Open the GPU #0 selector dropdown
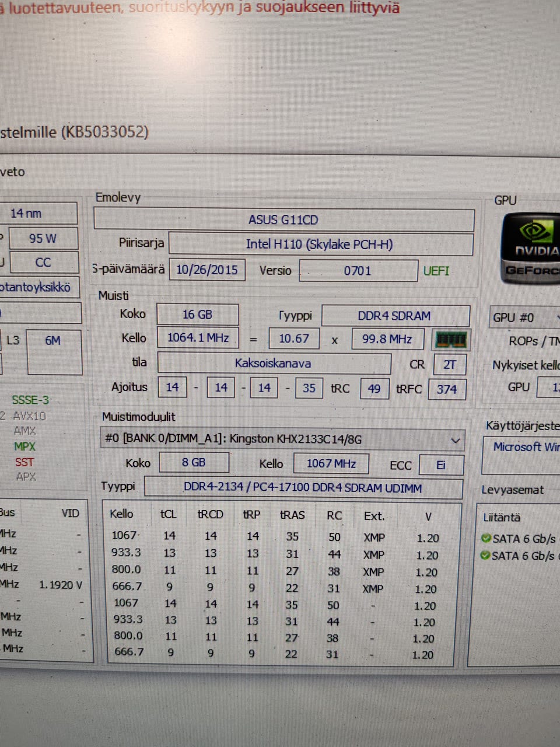 point(525,317)
